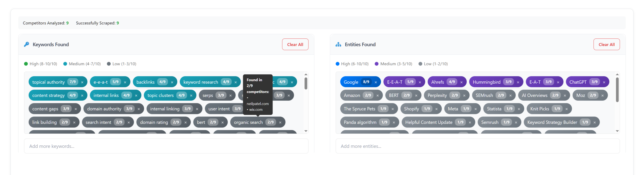Remove the 'backlinks' keyword tag
Viewport: 644px width, 175px height.
(x=172, y=82)
